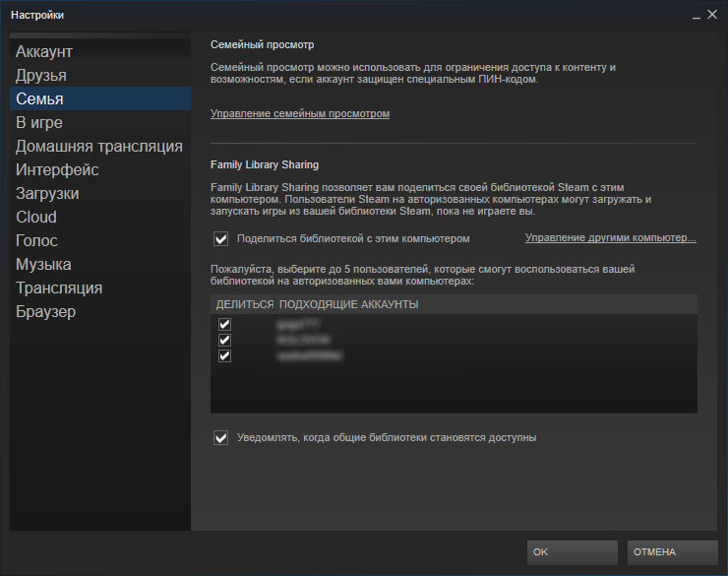Uncheck sharing for the first listed account

click(224, 324)
